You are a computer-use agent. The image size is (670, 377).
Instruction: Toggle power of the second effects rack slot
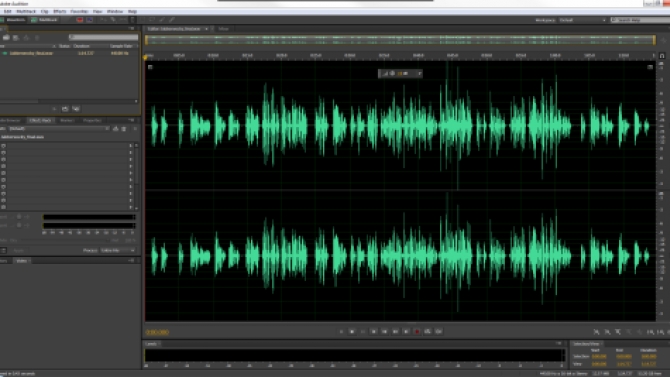3,153
